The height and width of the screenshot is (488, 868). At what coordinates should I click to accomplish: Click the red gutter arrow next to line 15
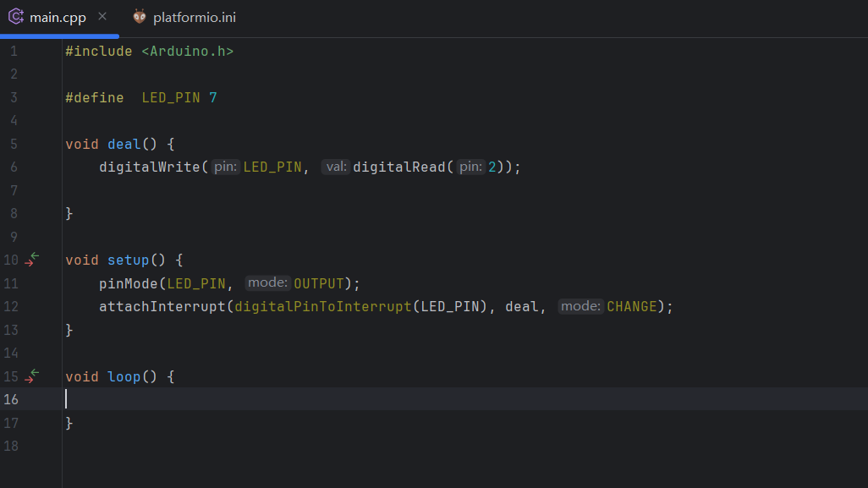click(28, 381)
